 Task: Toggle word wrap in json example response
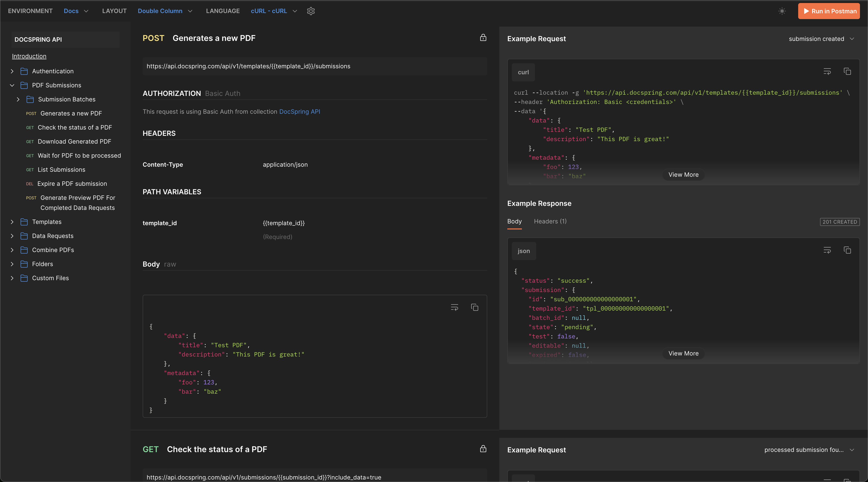click(827, 250)
